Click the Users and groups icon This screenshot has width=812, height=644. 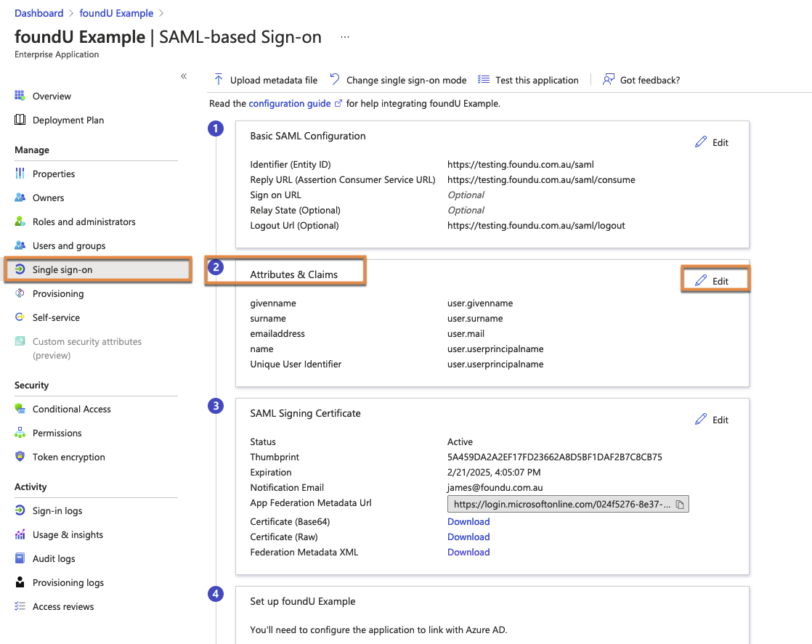point(20,245)
